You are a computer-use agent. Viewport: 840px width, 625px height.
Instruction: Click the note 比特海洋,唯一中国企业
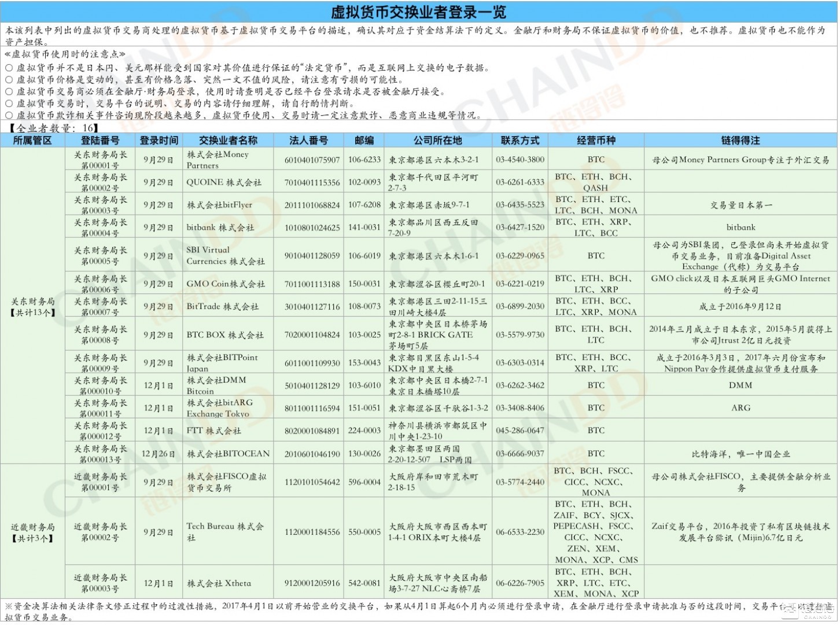click(x=740, y=454)
